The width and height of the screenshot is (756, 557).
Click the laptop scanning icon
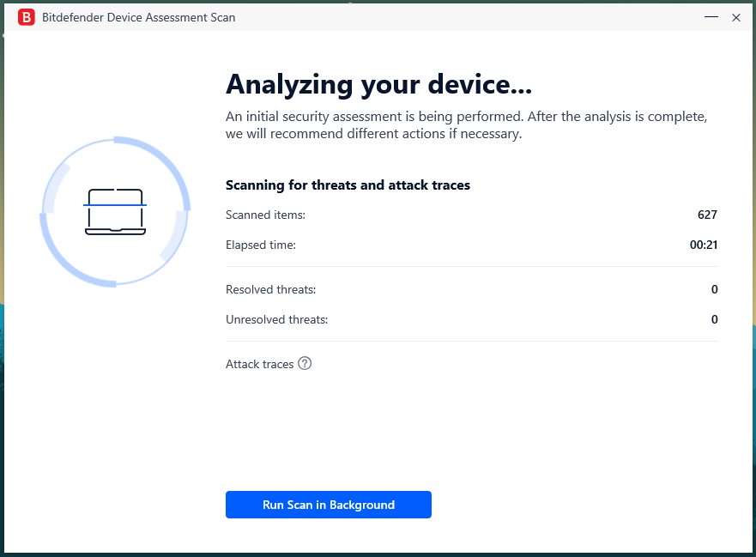click(x=115, y=212)
